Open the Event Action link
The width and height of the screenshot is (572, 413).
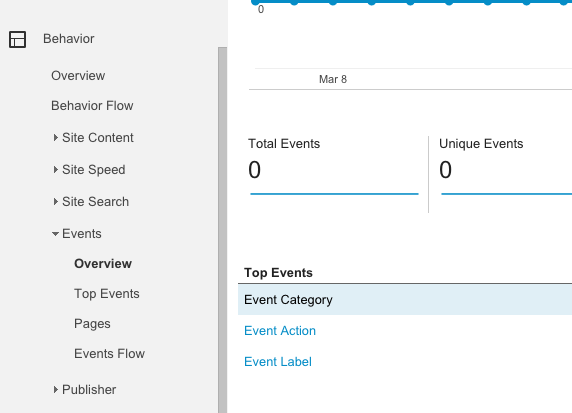[x=280, y=331]
